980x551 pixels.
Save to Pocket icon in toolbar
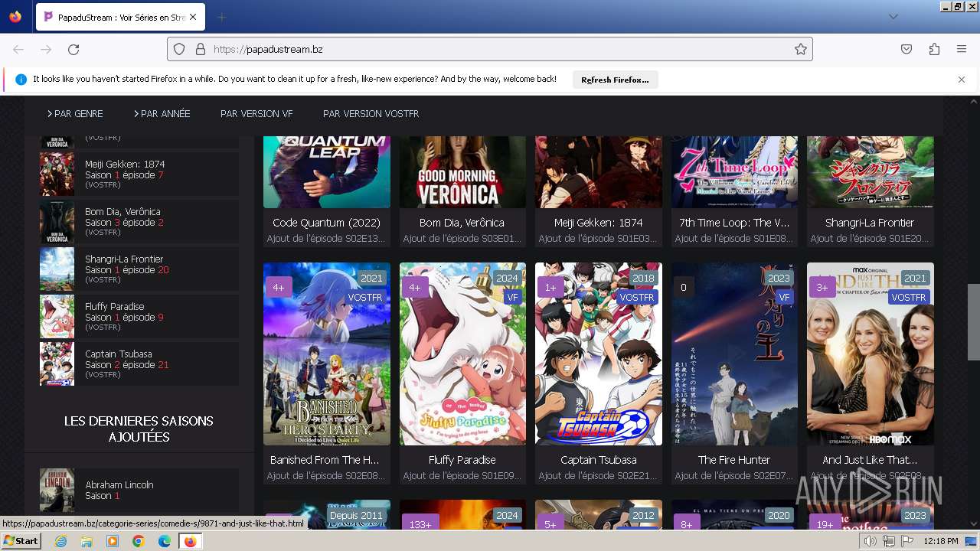coord(906,49)
